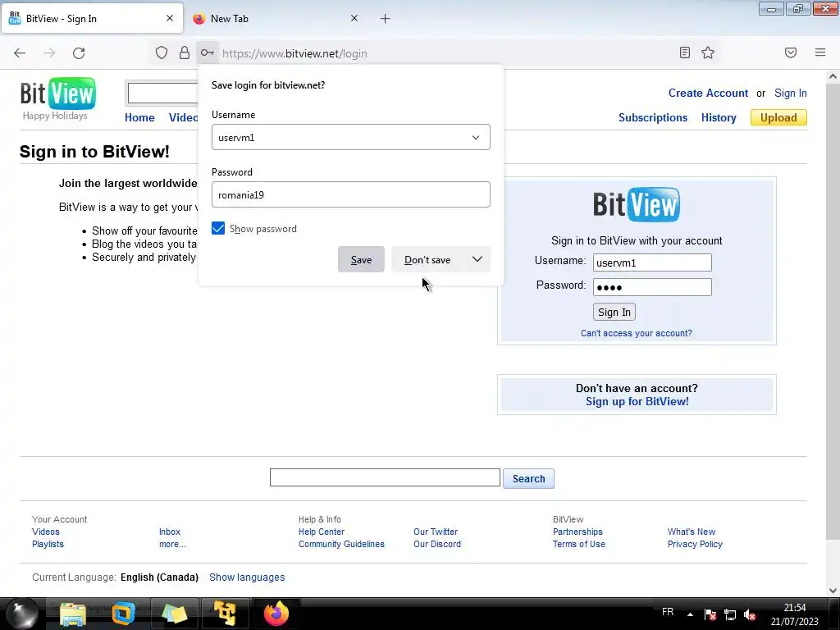Open the Pocket save icon
840x630 pixels.
coord(791,52)
